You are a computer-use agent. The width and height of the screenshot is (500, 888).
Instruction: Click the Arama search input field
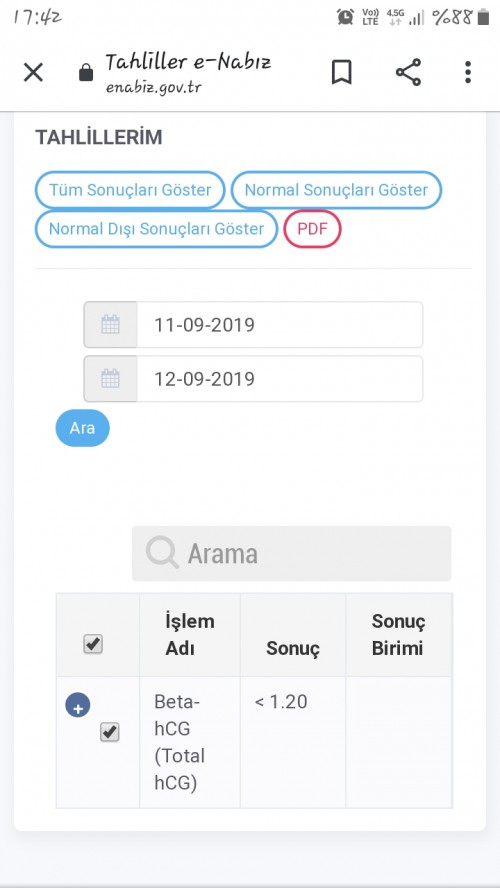pos(292,553)
